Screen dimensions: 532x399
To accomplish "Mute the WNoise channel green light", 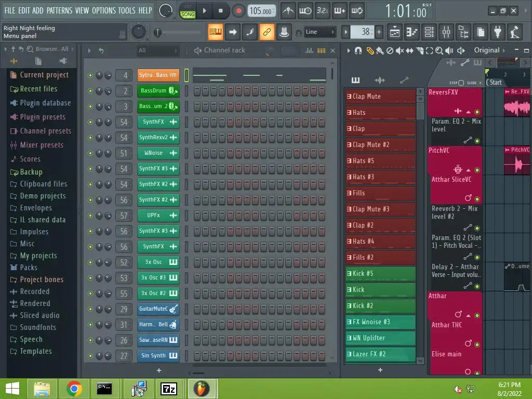I will point(90,153).
